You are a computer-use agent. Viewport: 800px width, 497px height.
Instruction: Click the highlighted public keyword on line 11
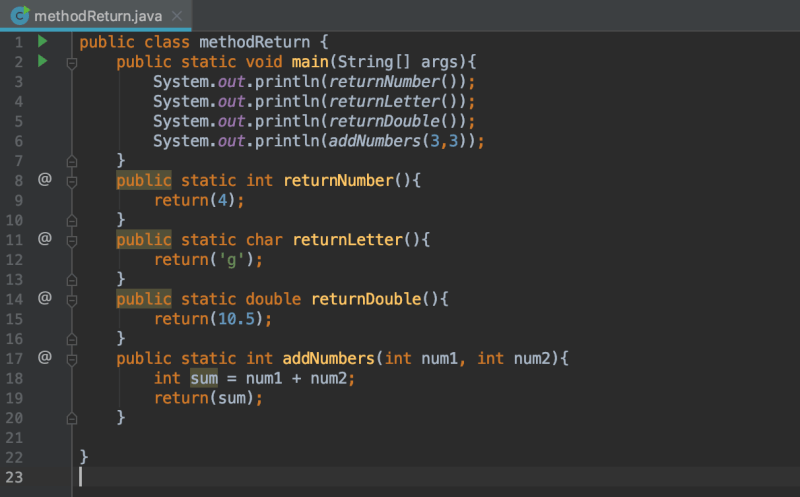click(x=144, y=239)
